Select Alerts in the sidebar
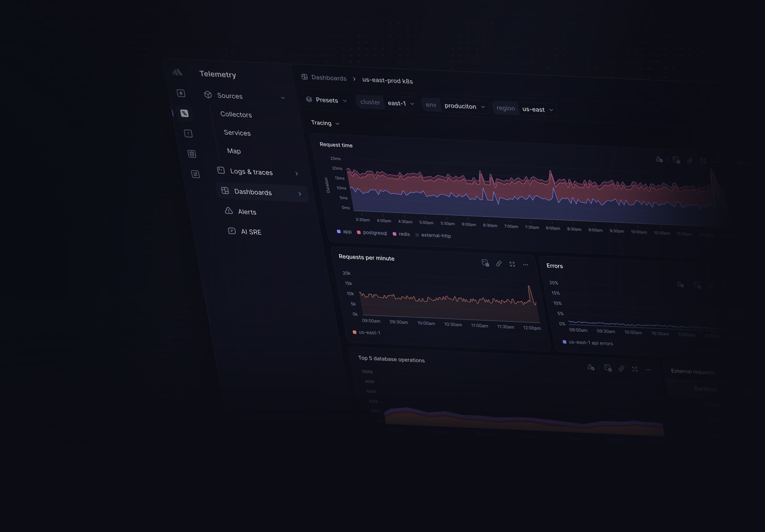The image size is (765, 532). tap(247, 212)
